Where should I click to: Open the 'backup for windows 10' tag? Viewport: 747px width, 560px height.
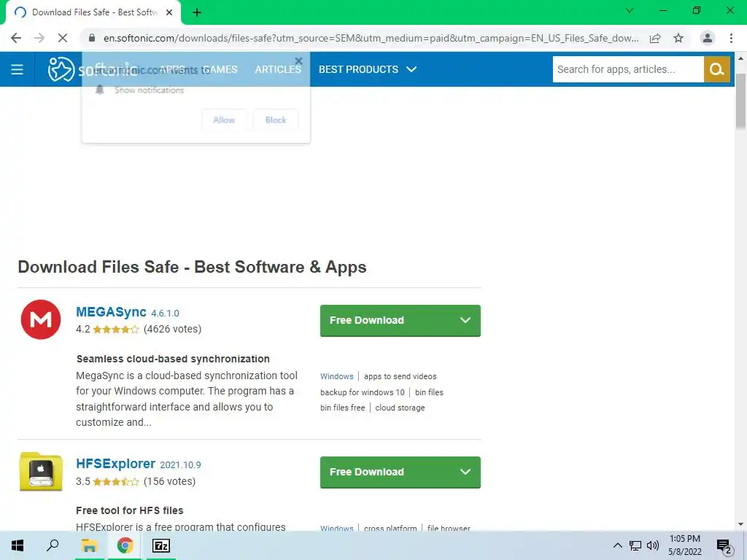tap(362, 392)
